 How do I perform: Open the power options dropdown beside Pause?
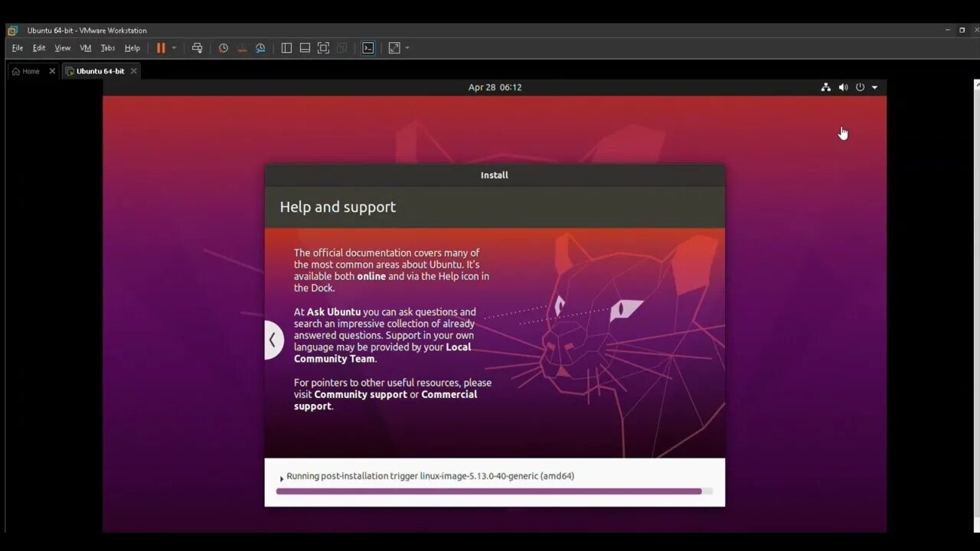point(174,47)
